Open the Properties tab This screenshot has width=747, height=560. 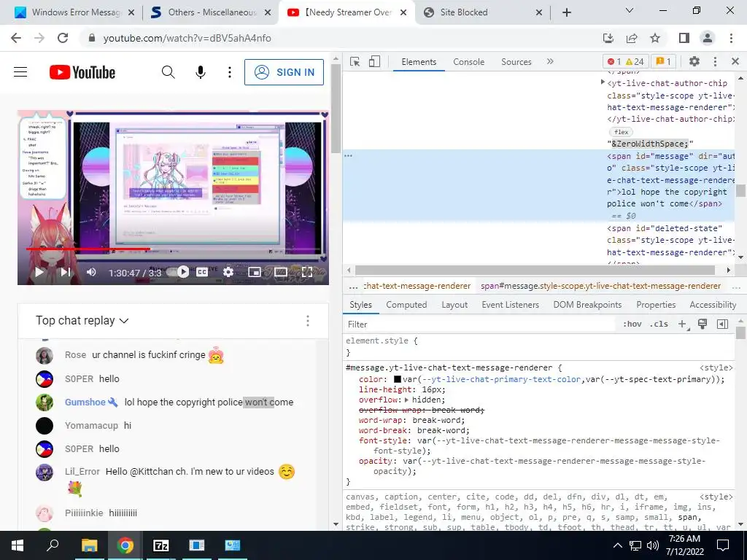(x=656, y=305)
